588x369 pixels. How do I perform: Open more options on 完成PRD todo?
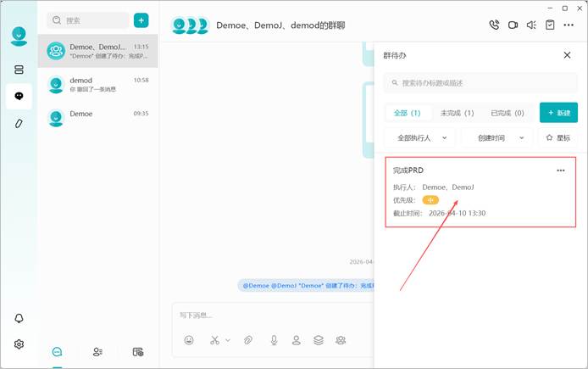pos(561,171)
